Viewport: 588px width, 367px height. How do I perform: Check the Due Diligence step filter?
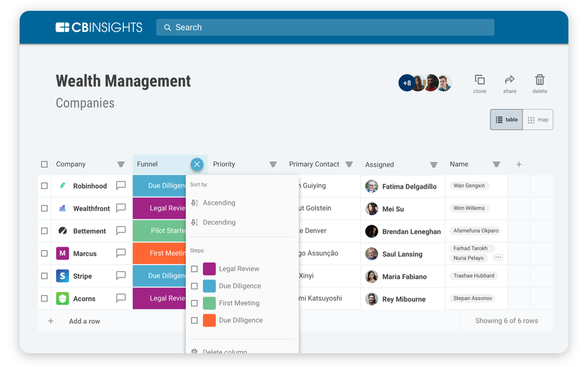point(195,286)
